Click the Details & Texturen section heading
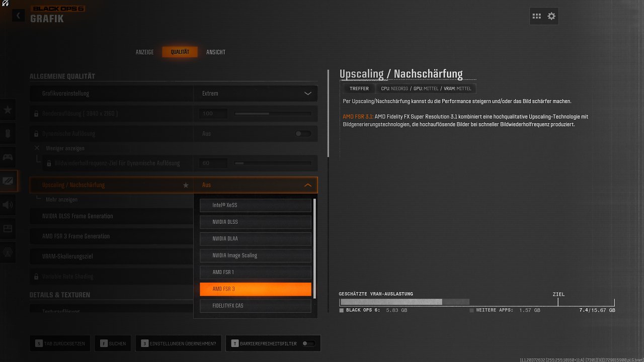Screen dimensions: 644x362 click(60, 295)
